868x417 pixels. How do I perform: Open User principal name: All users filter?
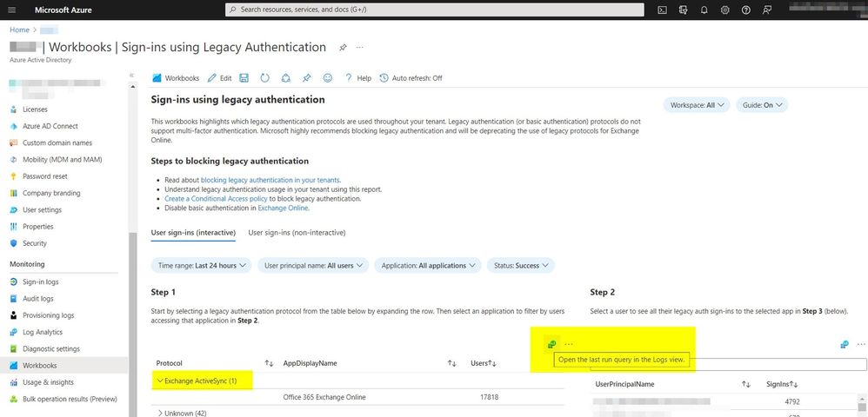[x=313, y=266]
